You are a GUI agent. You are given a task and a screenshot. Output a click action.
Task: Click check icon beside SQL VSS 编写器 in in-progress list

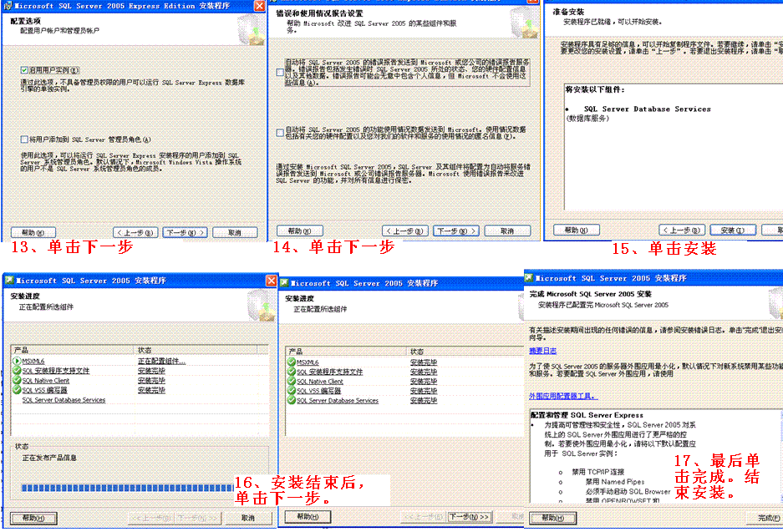tap(17, 390)
